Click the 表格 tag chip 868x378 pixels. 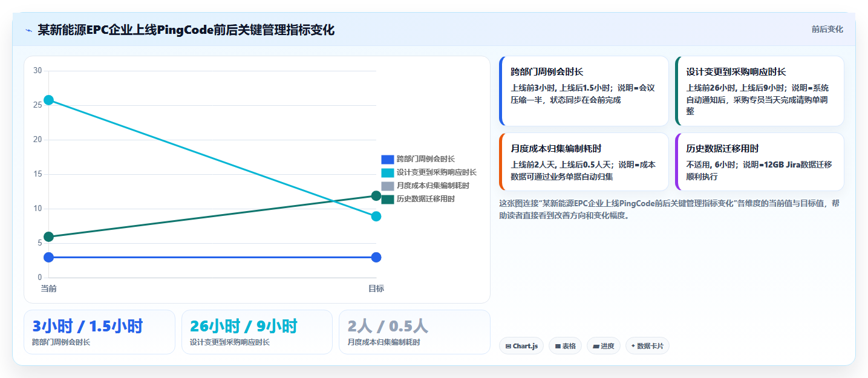point(565,346)
